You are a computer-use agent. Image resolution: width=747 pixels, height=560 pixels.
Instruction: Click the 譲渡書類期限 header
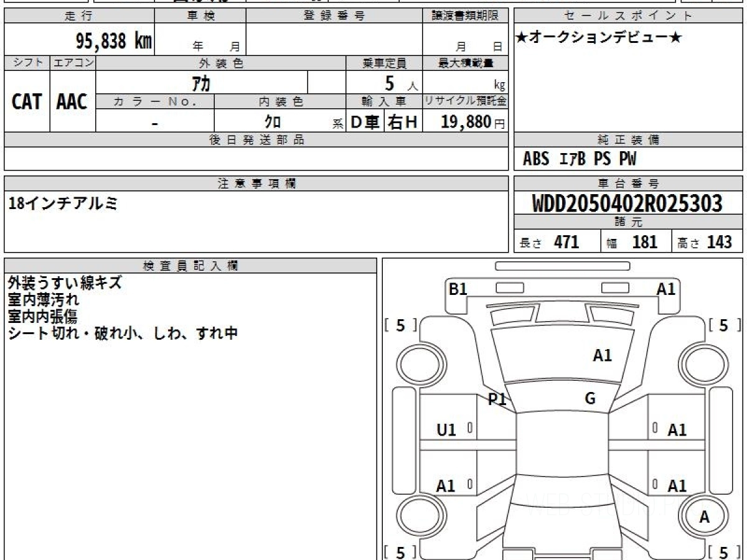pos(465,16)
